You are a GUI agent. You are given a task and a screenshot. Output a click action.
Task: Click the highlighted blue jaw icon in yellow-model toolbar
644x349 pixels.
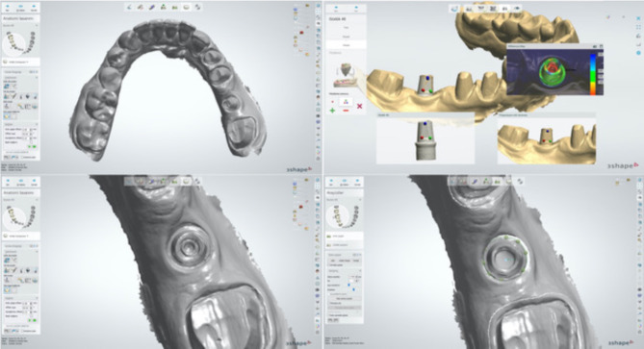click(x=454, y=9)
